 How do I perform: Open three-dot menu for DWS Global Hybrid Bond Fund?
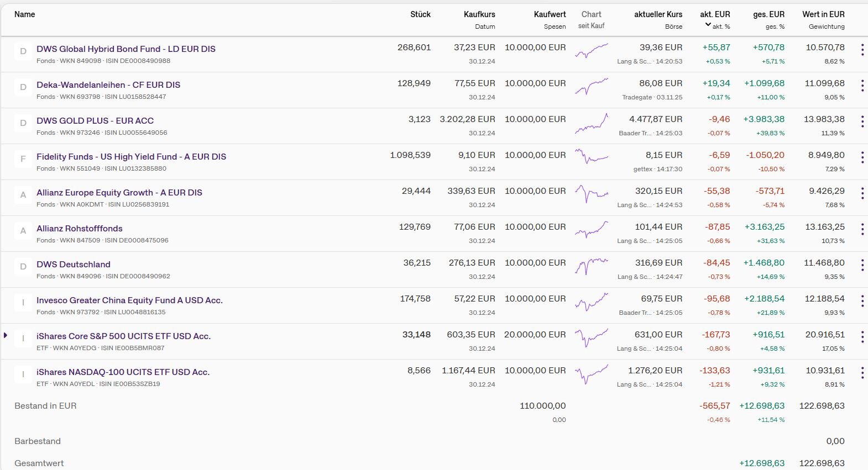click(862, 50)
